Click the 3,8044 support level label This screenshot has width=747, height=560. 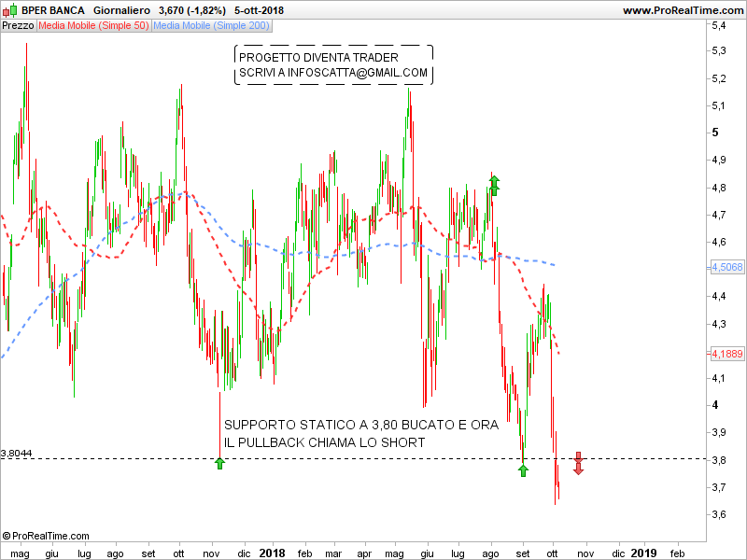pos(17,453)
